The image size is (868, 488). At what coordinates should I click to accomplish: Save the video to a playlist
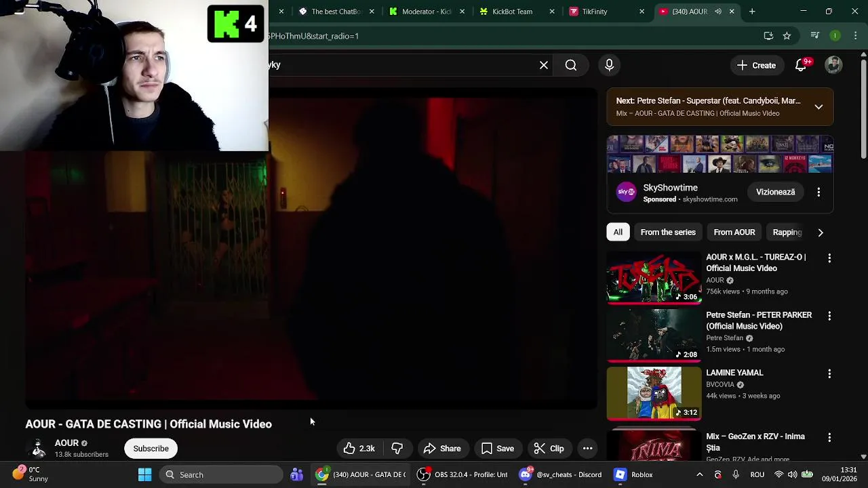[x=498, y=449]
